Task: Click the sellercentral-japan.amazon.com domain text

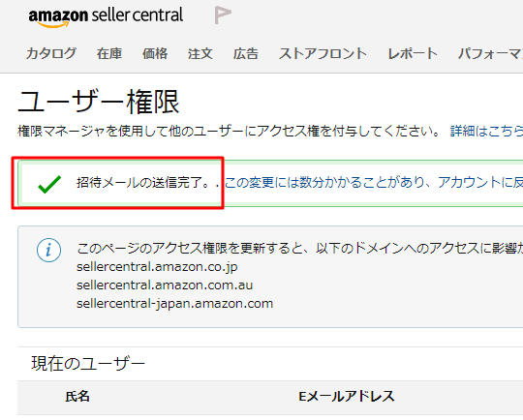Action: [174, 304]
